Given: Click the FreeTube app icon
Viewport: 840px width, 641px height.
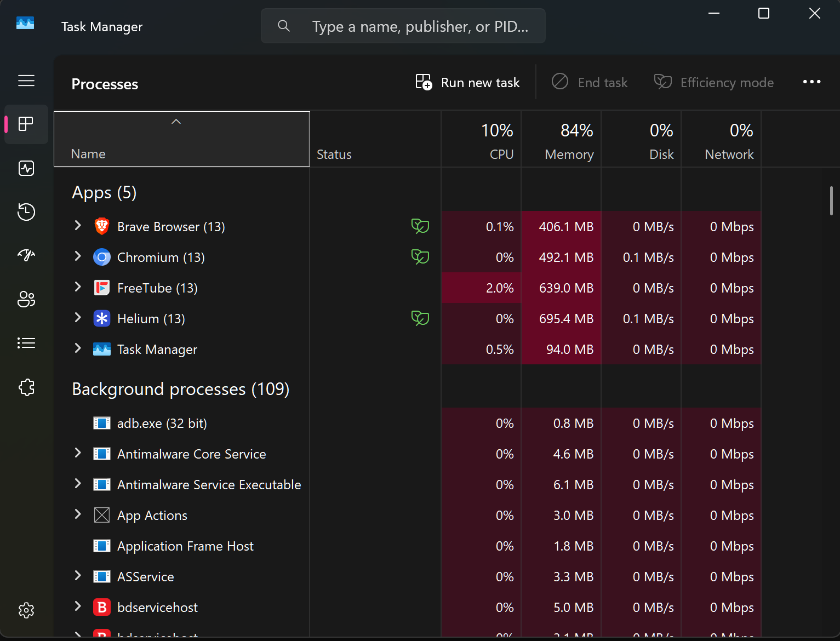Looking at the screenshot, I should [102, 288].
